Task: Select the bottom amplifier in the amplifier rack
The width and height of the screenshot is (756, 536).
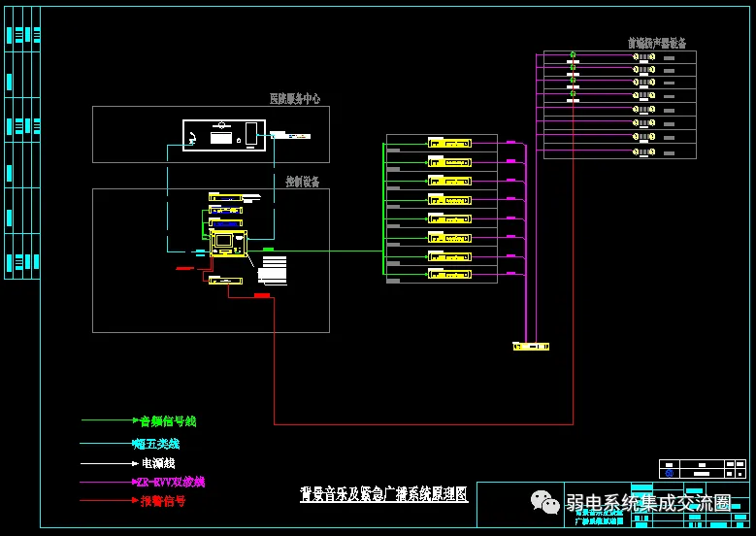Action: pos(449,274)
